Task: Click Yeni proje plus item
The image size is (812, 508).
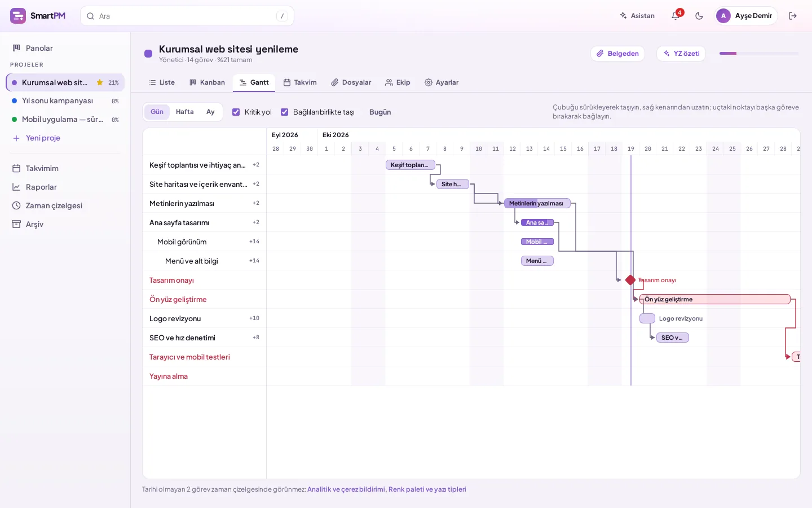Action: point(65,138)
